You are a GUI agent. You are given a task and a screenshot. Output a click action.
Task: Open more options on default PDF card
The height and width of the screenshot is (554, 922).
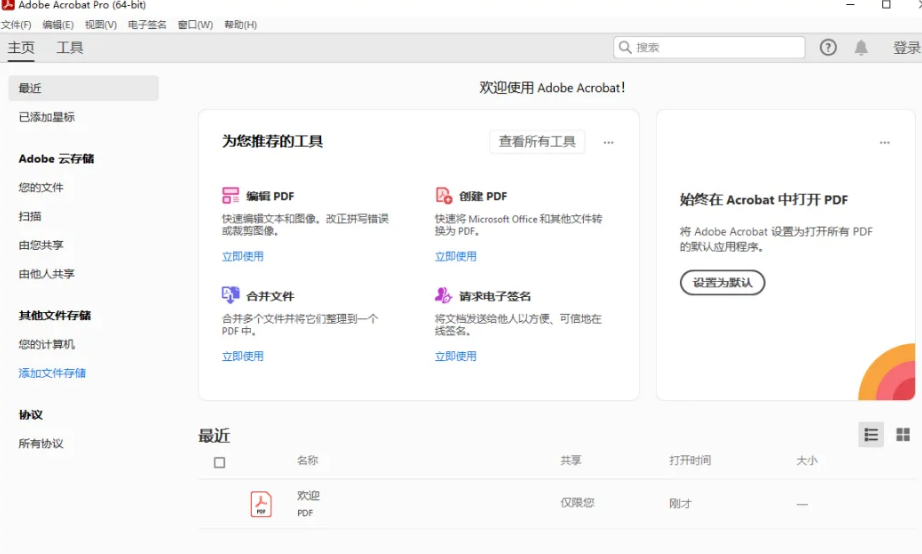pos(884,142)
